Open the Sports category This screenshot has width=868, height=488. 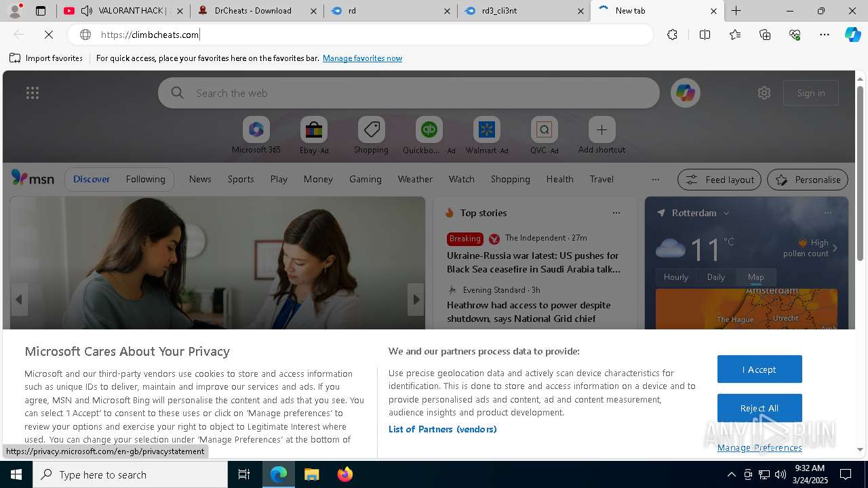click(241, 179)
